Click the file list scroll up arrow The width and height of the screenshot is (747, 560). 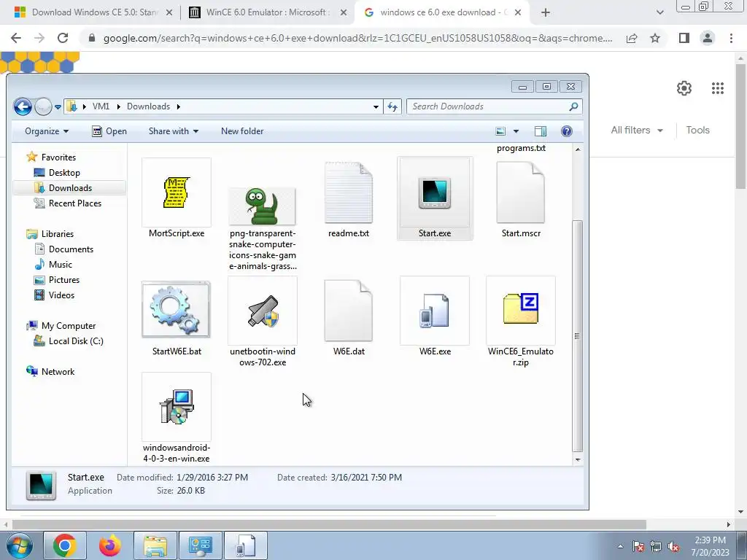(578, 149)
